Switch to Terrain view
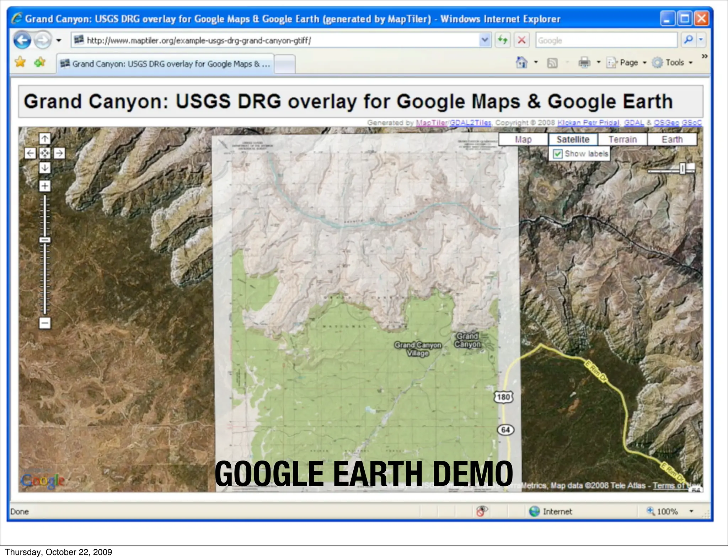 point(622,139)
